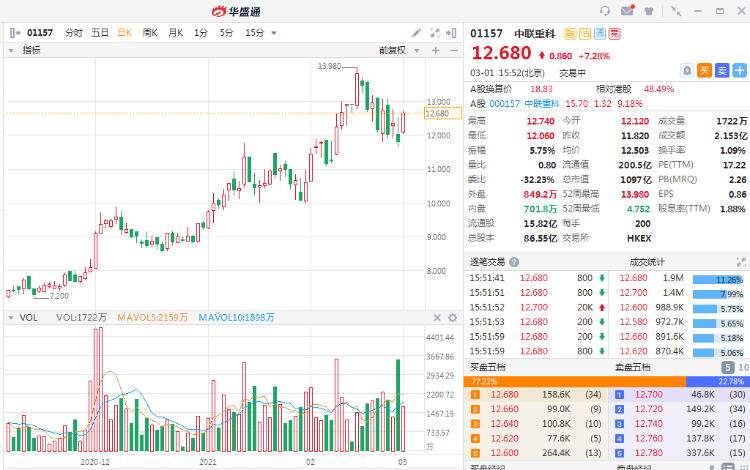Click the blue 22.78% ask ratio bar
Screen dimensions: 750x470
[x=717, y=382]
